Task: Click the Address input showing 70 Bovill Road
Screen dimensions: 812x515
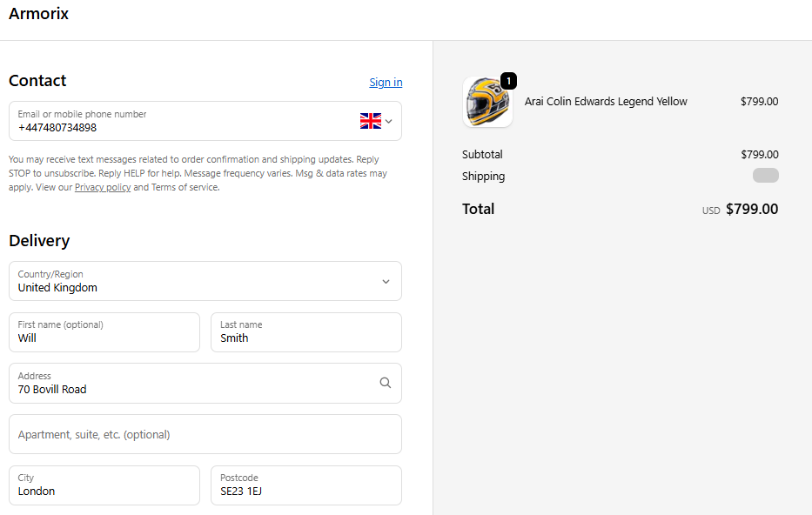Action: (x=191, y=384)
